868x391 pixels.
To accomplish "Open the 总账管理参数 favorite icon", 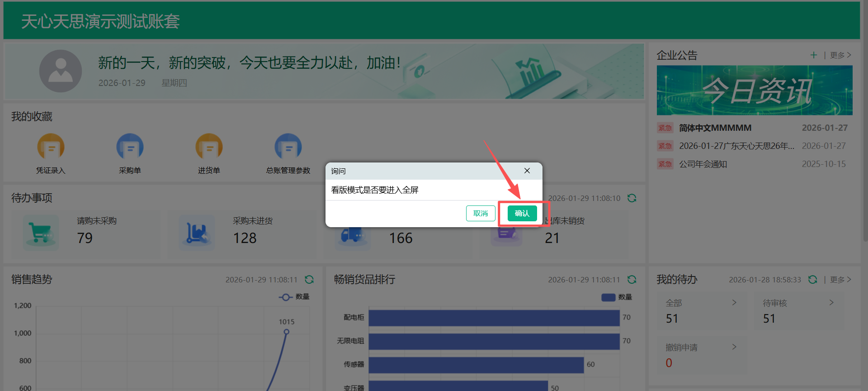I will [288, 147].
